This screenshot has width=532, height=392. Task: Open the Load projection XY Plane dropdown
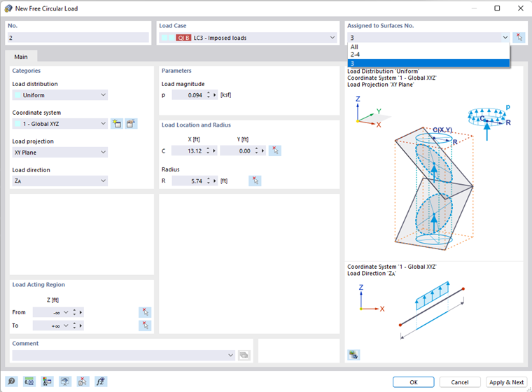click(103, 152)
